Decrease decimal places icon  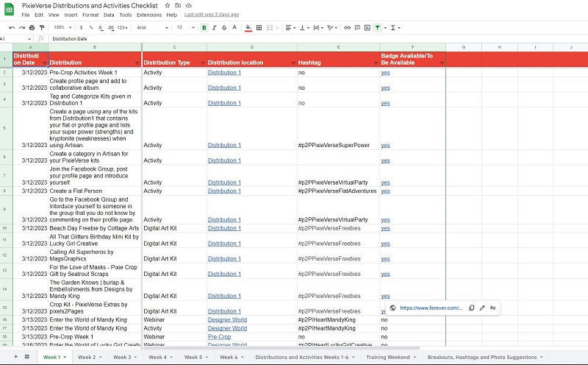(101, 28)
